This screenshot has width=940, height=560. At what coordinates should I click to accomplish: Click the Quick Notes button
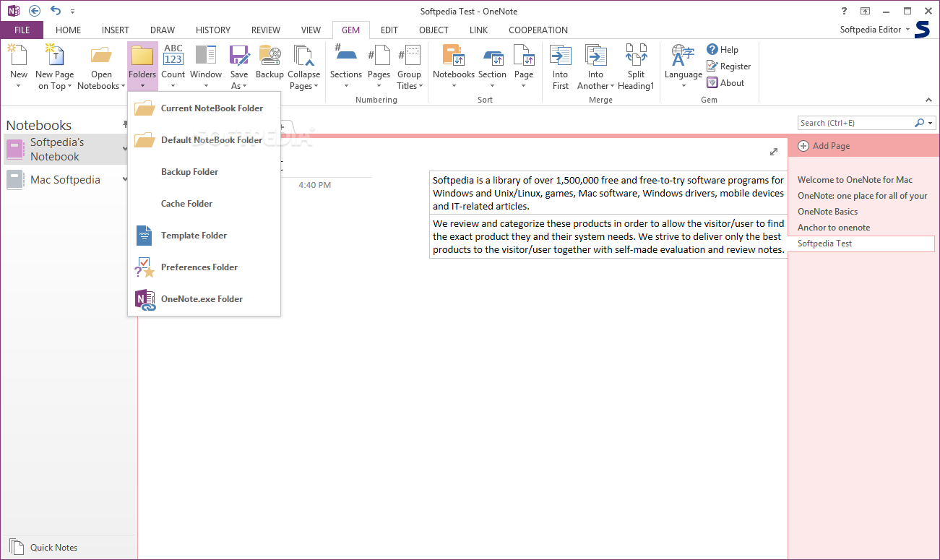click(43, 547)
